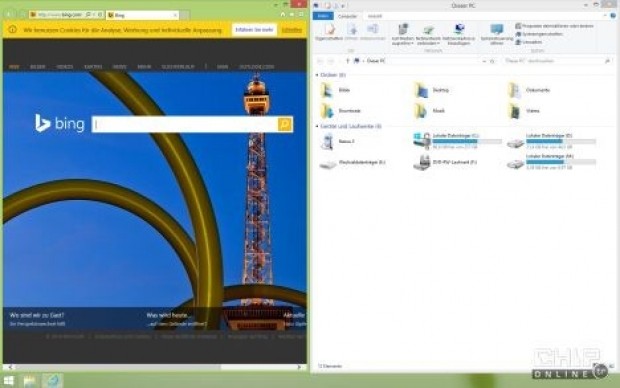
Task: Collapse the Ordner group in Explorer
Action: tap(317, 75)
